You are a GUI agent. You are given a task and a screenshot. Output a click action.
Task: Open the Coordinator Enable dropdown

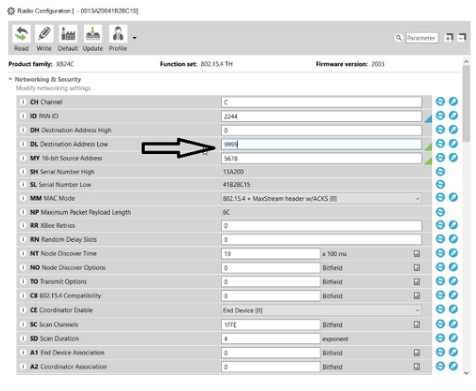click(x=417, y=310)
